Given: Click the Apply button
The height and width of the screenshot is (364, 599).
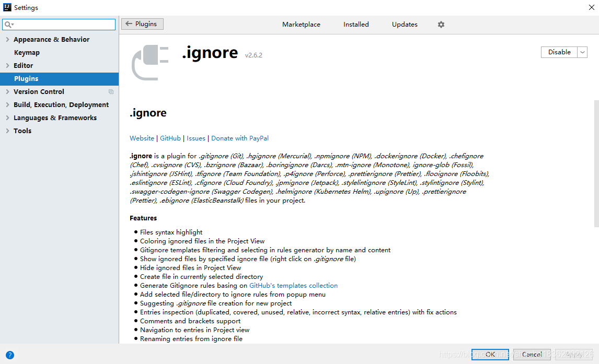Looking at the screenshot, I should 574,355.
